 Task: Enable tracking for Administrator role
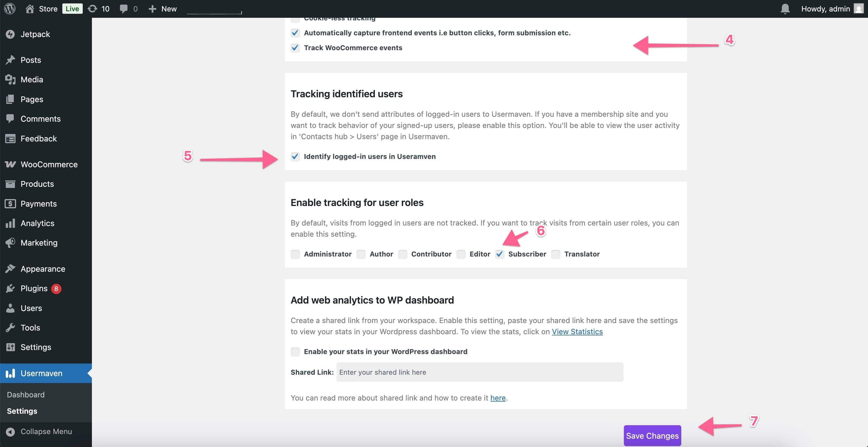[x=295, y=254]
